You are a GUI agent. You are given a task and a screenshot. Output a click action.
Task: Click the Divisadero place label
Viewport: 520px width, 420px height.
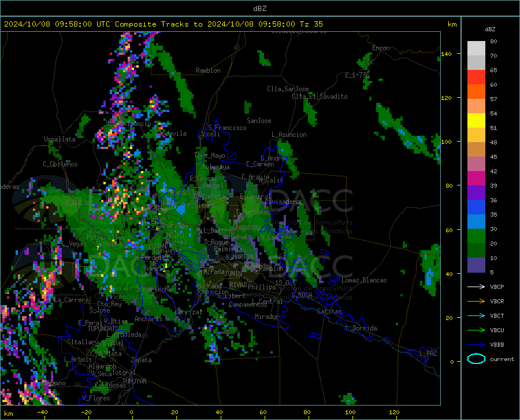[282, 202]
